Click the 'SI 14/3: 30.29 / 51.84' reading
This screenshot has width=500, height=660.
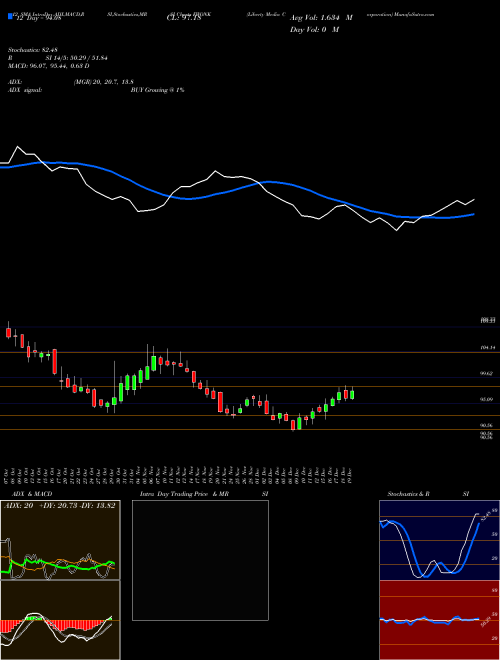point(77,58)
